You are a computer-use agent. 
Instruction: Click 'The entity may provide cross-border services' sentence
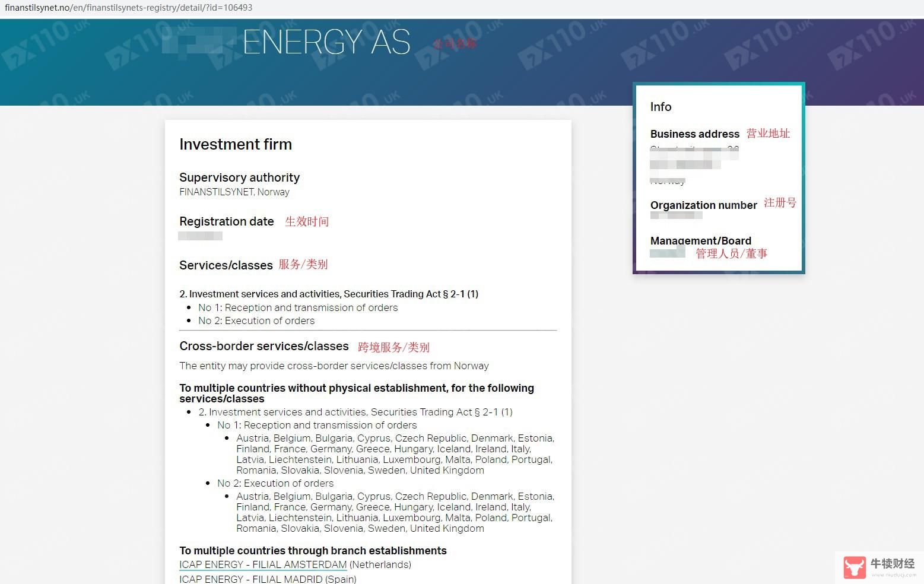point(334,366)
